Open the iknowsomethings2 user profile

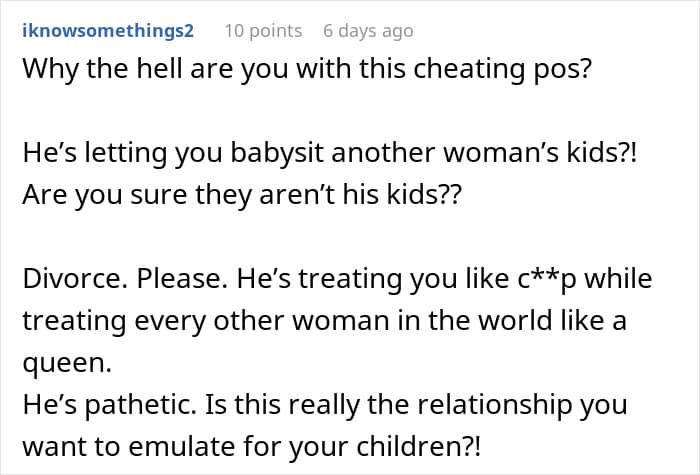coord(106,31)
